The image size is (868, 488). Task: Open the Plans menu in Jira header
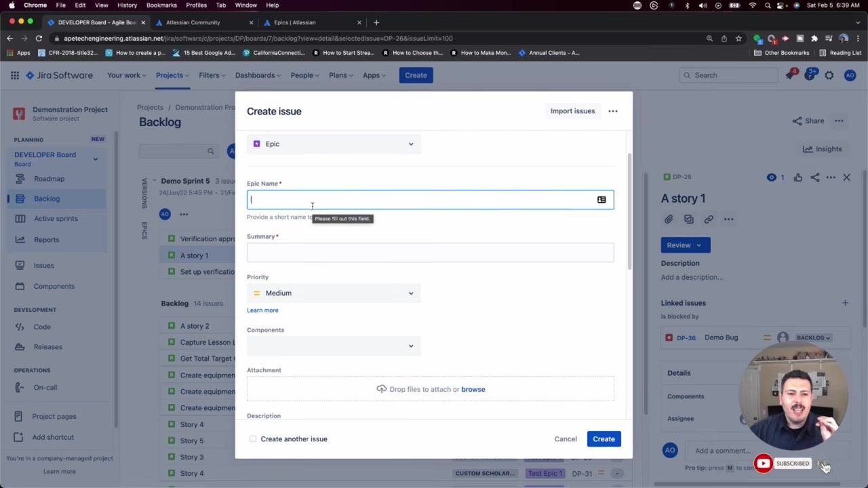tap(341, 75)
